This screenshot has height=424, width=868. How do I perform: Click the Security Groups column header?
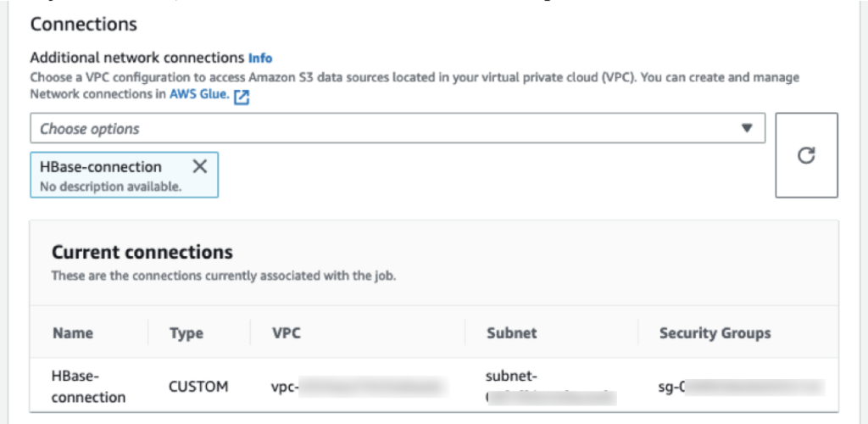click(x=715, y=333)
